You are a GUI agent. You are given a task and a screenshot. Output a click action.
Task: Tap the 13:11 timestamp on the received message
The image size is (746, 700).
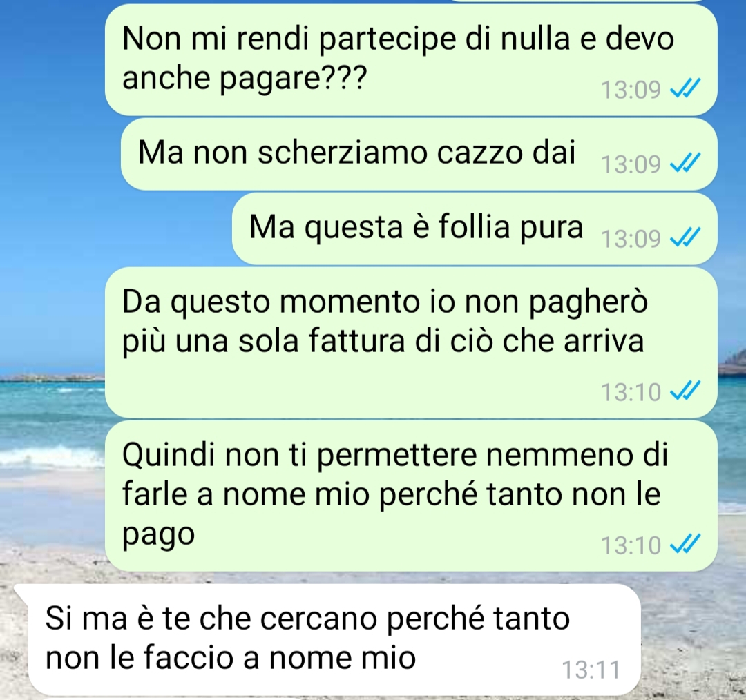591,670
